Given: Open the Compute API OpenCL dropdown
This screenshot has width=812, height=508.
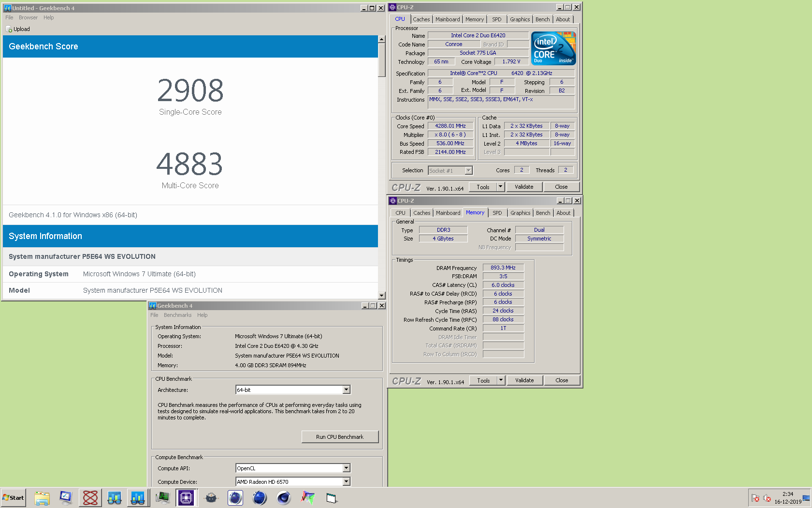Looking at the screenshot, I should coord(346,468).
